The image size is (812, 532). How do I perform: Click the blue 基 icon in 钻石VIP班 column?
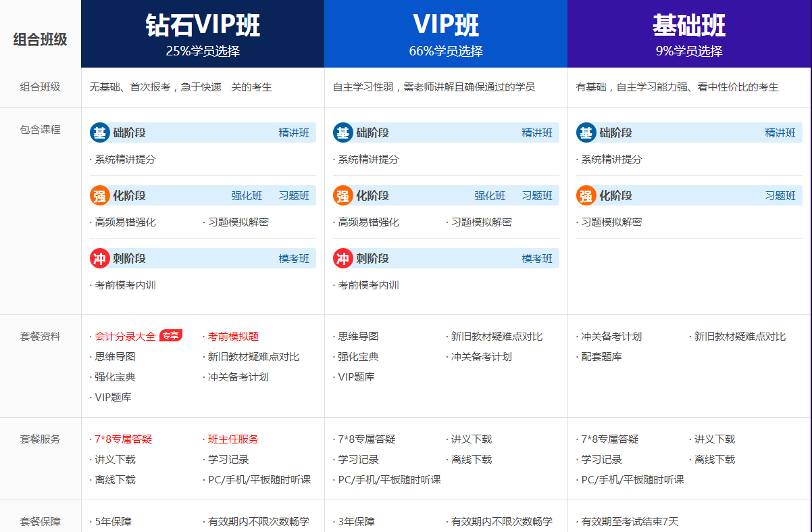[x=99, y=132]
